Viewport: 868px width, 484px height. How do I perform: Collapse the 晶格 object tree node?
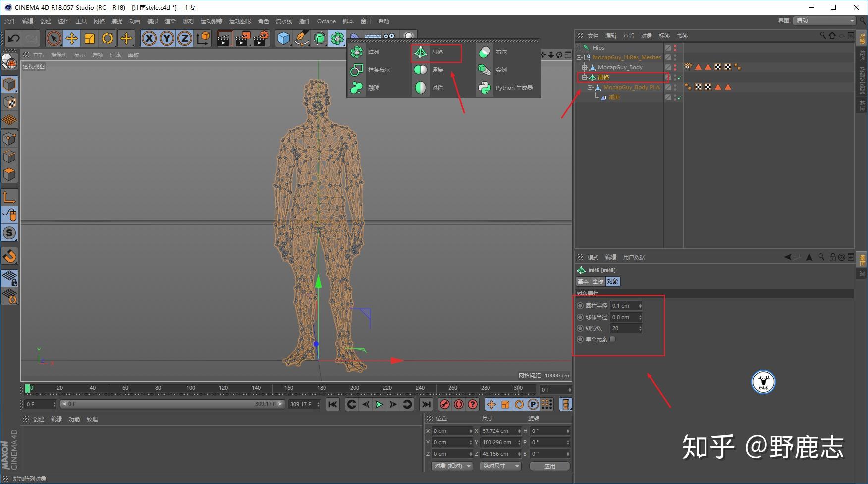[x=584, y=77]
